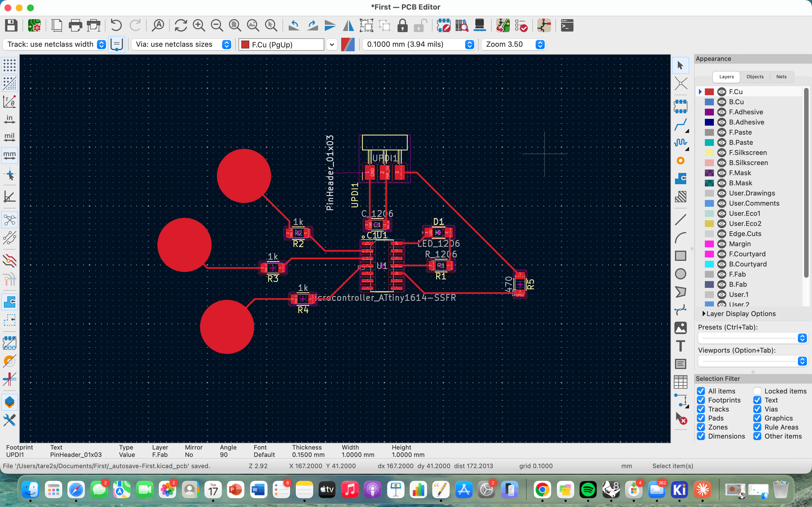
Task: Click the Lock items padlock icon
Action: [x=402, y=25]
